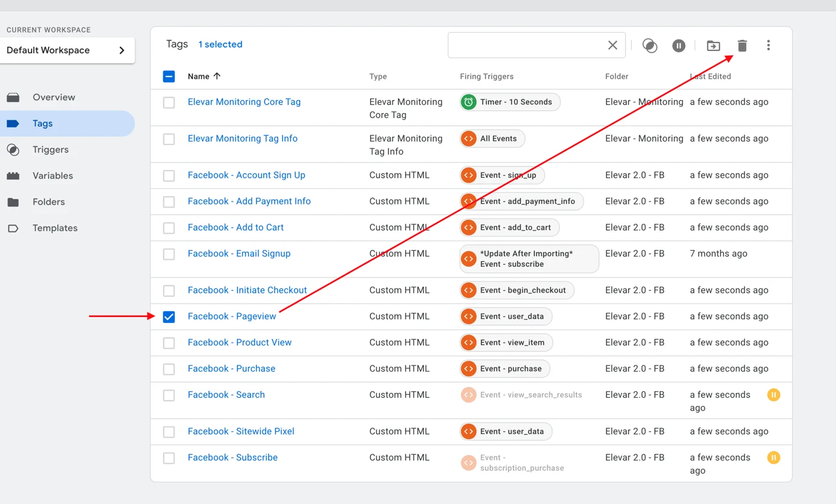Check Facebook - Purchase checkbox
836x504 pixels.
[x=169, y=369]
